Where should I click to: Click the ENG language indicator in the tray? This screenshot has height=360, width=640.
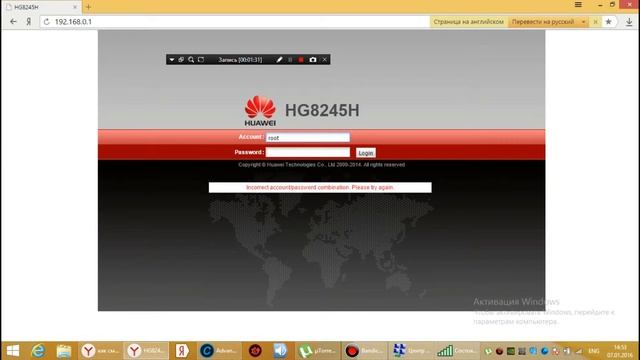click(x=594, y=351)
